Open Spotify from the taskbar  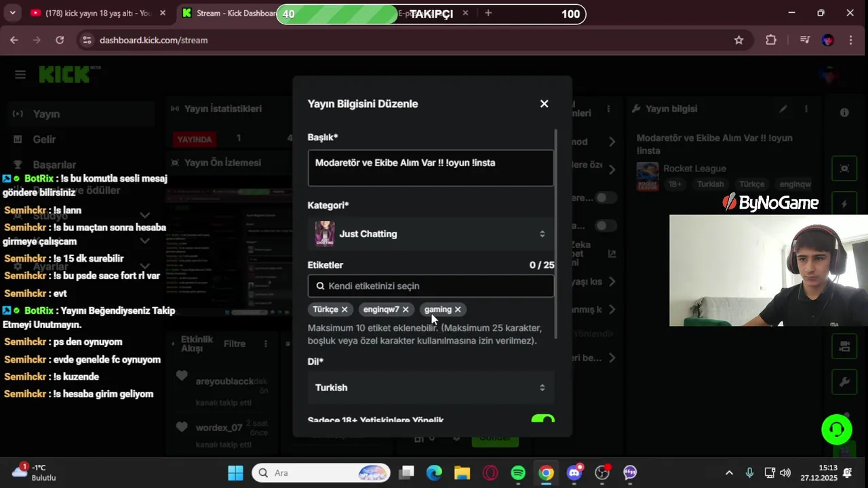(518, 472)
